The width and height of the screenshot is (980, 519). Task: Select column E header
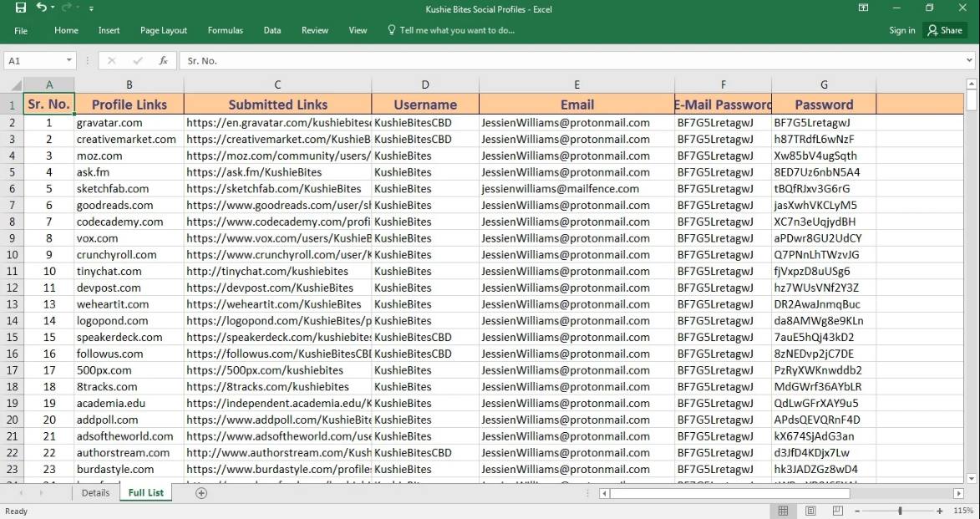click(x=576, y=84)
